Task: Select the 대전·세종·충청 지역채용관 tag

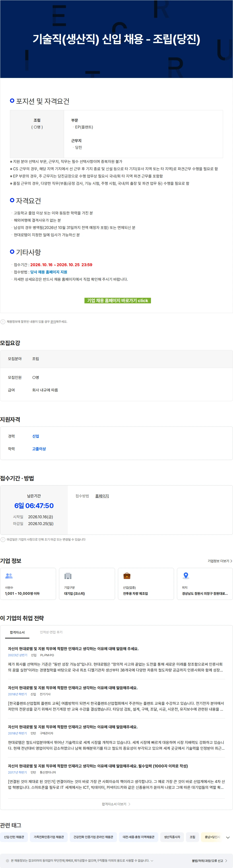Action: click(x=138, y=837)
